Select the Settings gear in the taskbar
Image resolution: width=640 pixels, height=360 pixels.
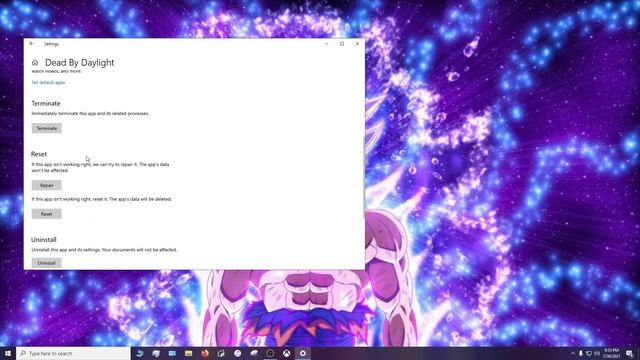[303, 353]
